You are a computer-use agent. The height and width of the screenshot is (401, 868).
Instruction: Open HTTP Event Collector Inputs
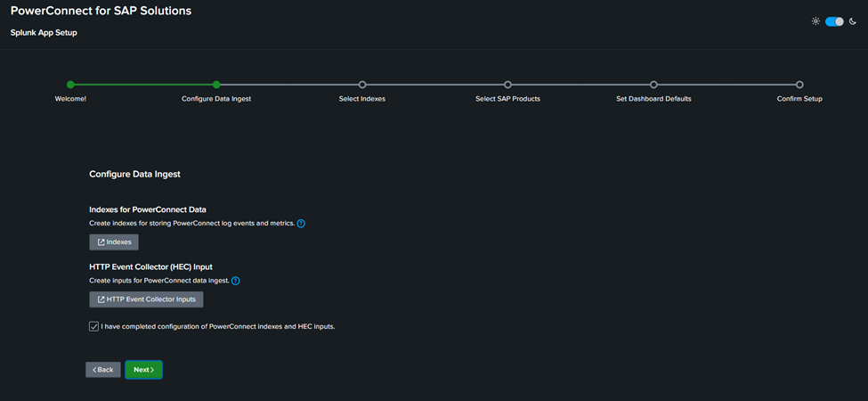tap(146, 299)
